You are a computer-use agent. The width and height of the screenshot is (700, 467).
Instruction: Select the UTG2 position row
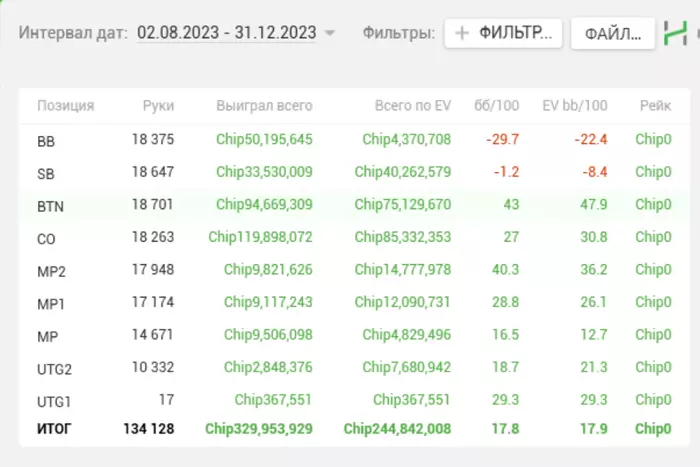pos(354,368)
